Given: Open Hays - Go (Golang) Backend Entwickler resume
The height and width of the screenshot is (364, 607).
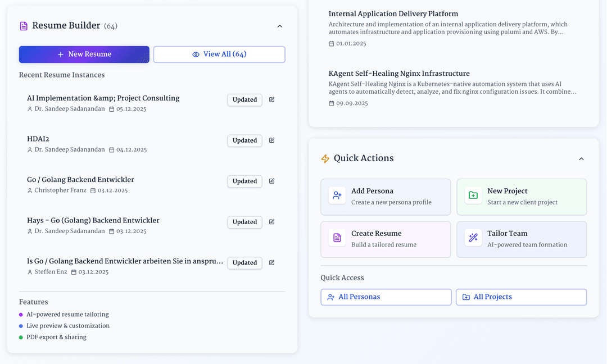Looking at the screenshot, I should click(93, 221).
